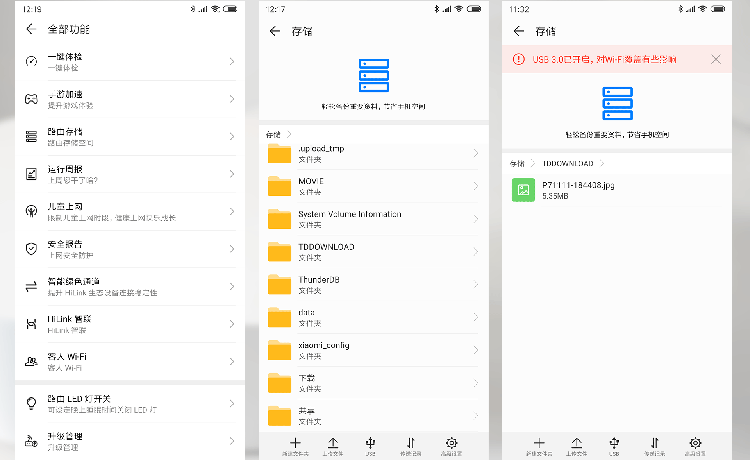
Task: Tap 存储 breadcrumb on the TBDOWNLOAD screen
Action: (x=517, y=164)
